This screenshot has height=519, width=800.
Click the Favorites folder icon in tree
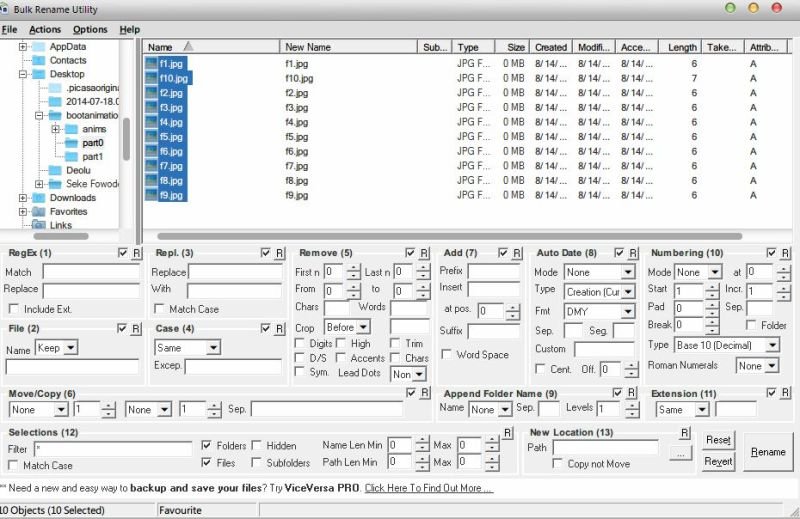(x=39, y=211)
